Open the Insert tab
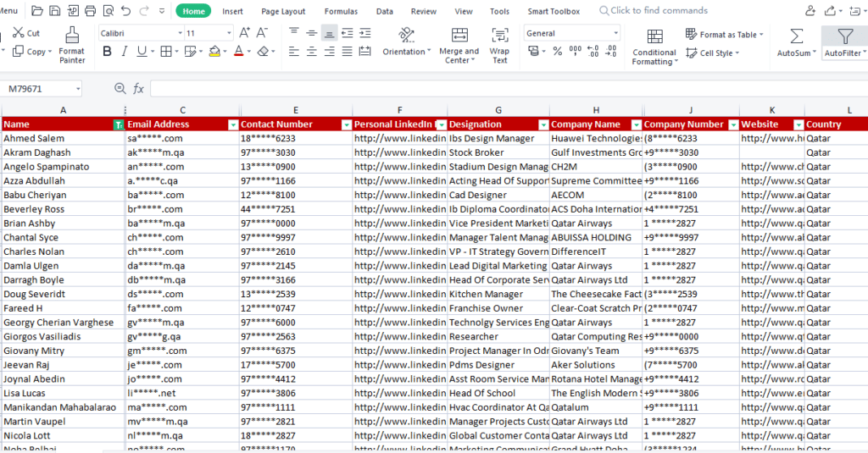Viewport: 868px width, 453px height. point(232,11)
